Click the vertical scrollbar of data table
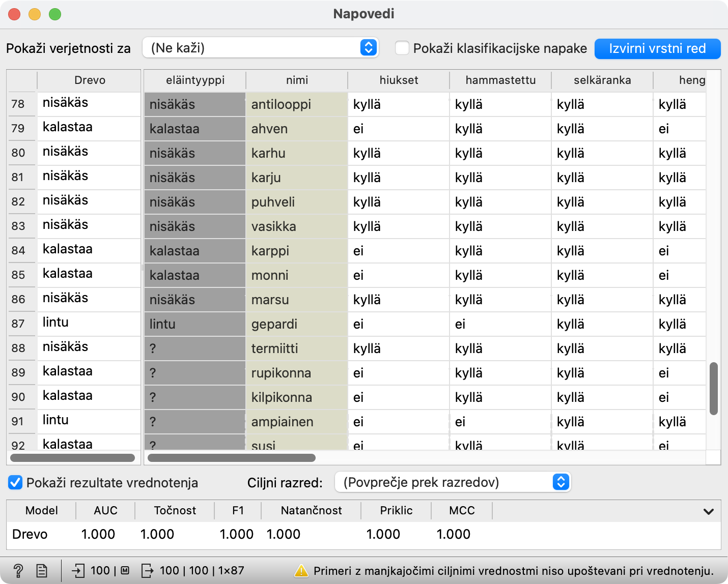The height and width of the screenshot is (584, 728). tap(713, 389)
